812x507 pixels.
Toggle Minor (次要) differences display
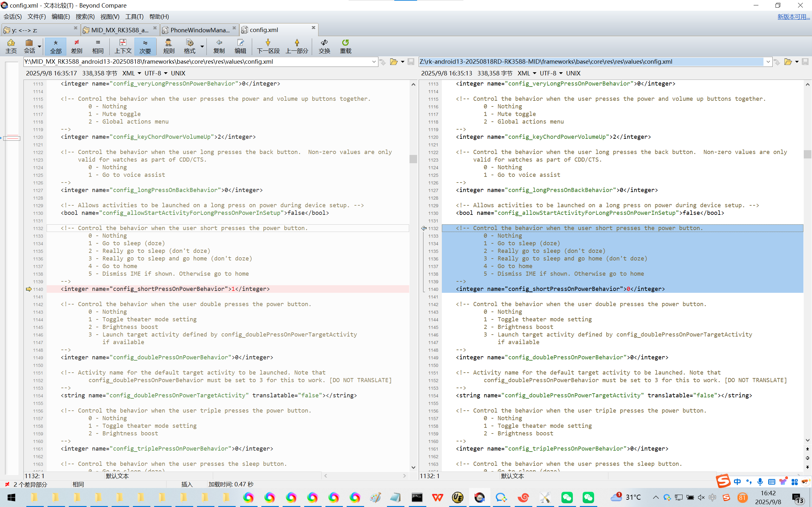point(145,46)
